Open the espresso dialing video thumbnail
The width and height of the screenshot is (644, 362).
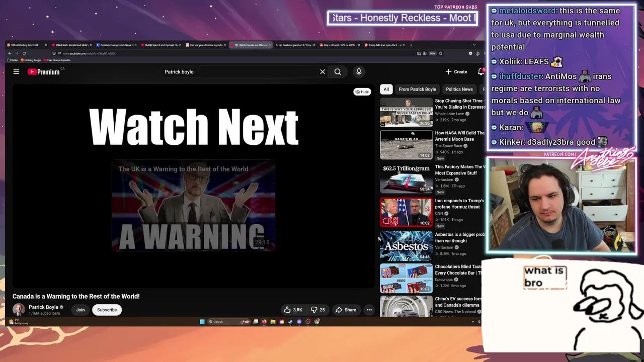click(x=406, y=113)
